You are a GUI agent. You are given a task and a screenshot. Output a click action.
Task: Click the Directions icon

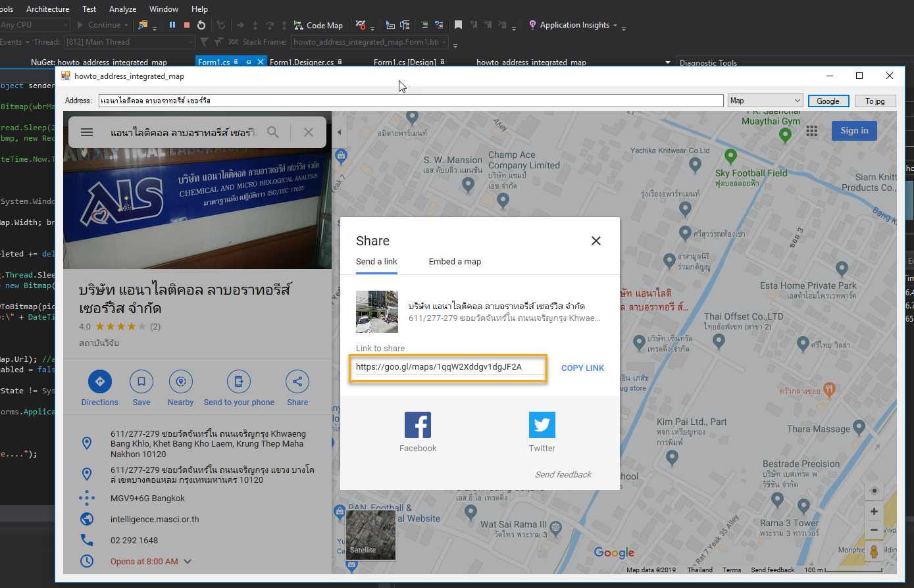(x=100, y=381)
